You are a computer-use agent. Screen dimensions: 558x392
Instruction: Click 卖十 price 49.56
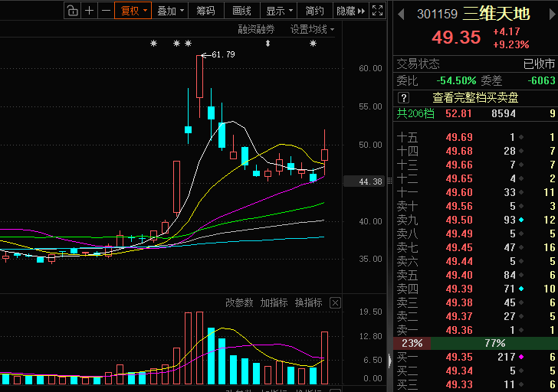(x=459, y=206)
